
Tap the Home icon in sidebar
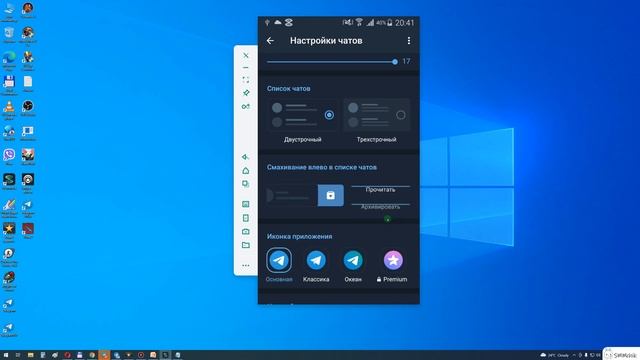[246, 171]
